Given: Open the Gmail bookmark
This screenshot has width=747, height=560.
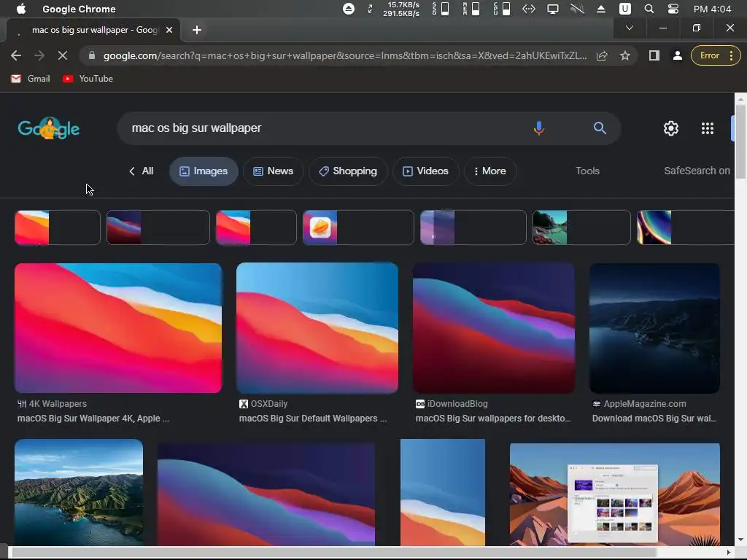Looking at the screenshot, I should 31,79.
